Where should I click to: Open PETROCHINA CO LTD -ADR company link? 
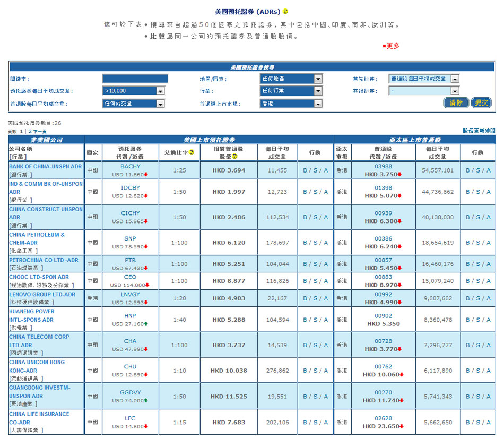44,260
